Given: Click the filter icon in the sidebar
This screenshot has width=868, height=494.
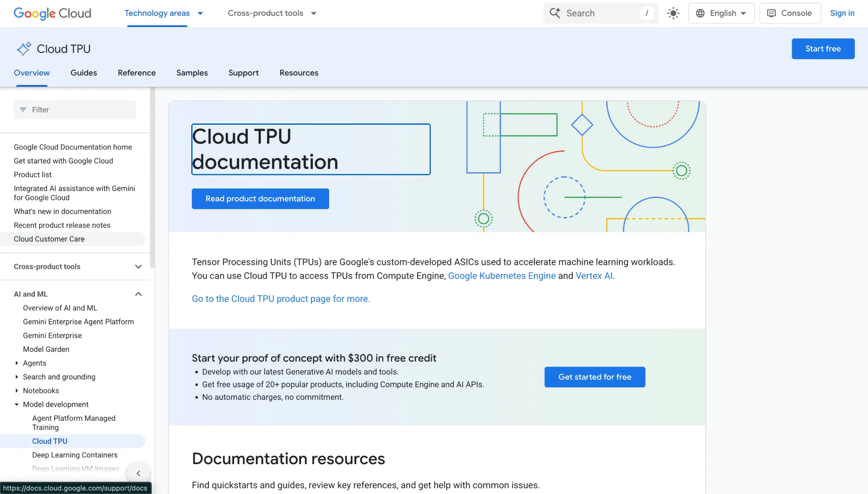Looking at the screenshot, I should coord(24,109).
